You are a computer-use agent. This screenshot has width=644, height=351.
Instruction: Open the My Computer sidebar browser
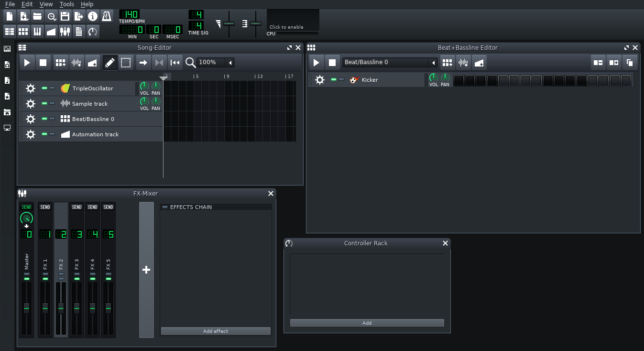[7, 128]
